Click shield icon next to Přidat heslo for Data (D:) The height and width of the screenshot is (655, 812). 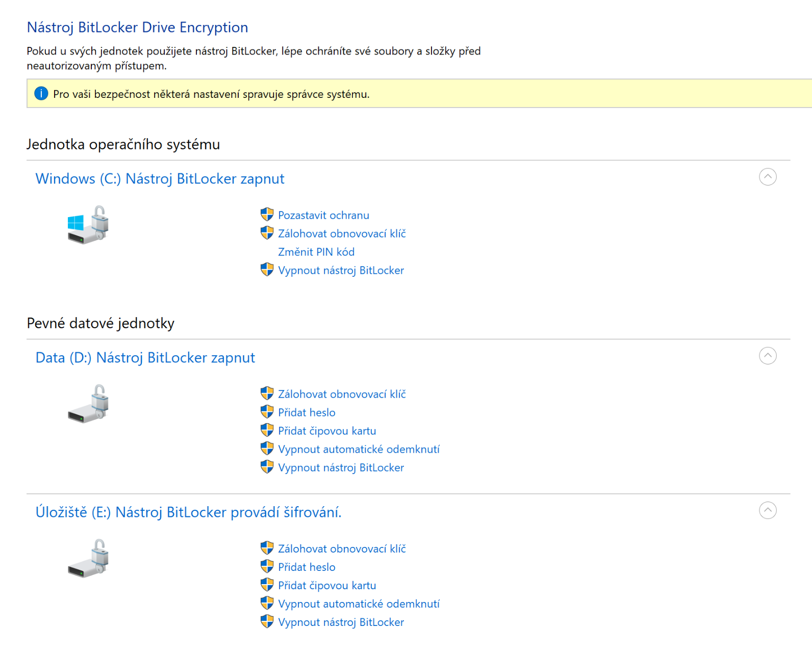point(267,412)
